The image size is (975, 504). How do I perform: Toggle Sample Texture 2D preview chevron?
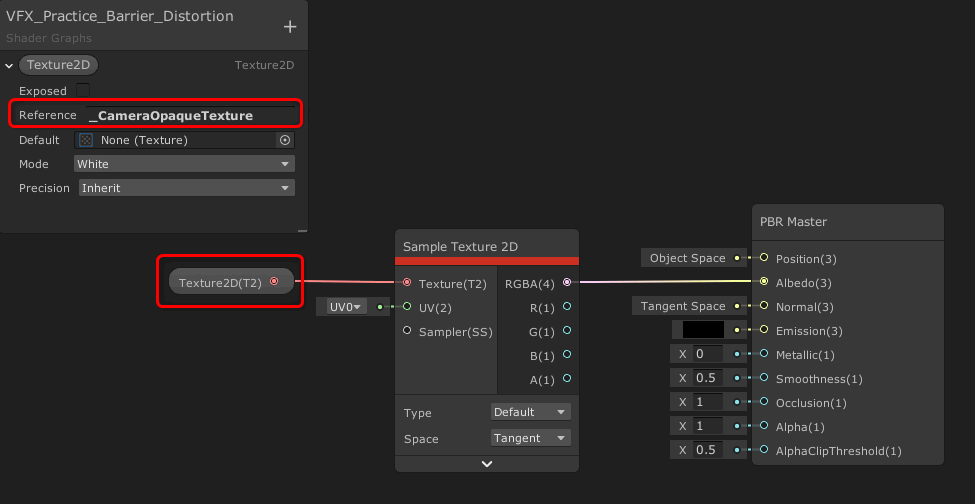click(487, 464)
